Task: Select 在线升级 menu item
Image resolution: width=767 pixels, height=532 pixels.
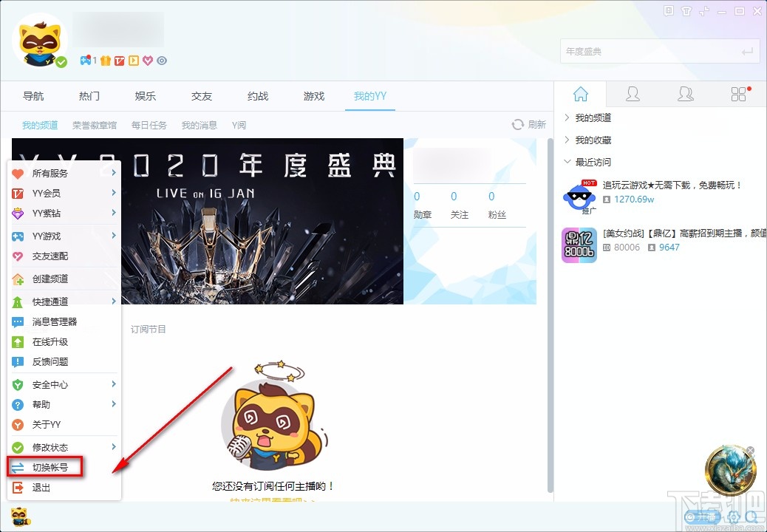Action: pyautogui.click(x=64, y=342)
